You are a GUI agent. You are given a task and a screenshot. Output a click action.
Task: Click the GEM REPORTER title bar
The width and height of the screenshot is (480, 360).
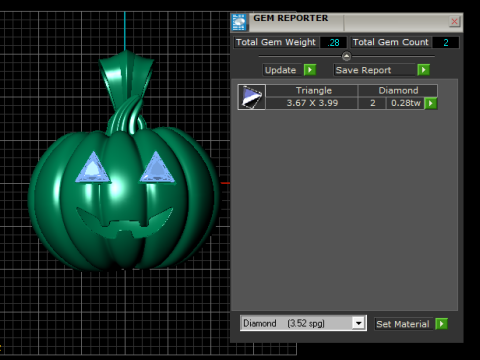click(x=347, y=22)
